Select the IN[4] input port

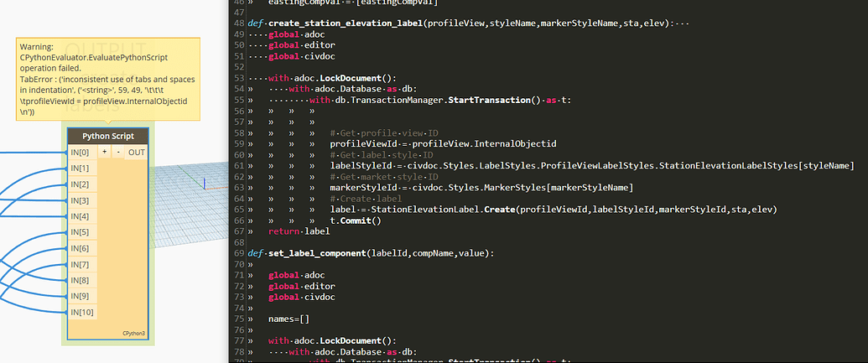pyautogui.click(x=82, y=216)
